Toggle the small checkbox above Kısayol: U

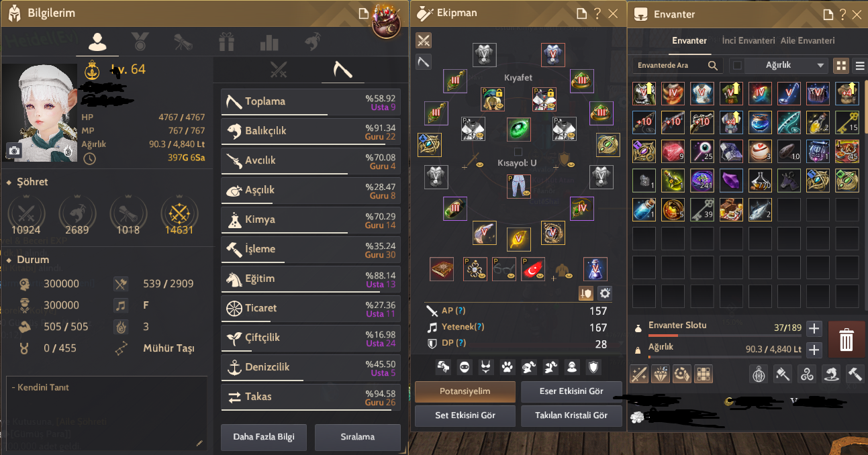point(518,152)
